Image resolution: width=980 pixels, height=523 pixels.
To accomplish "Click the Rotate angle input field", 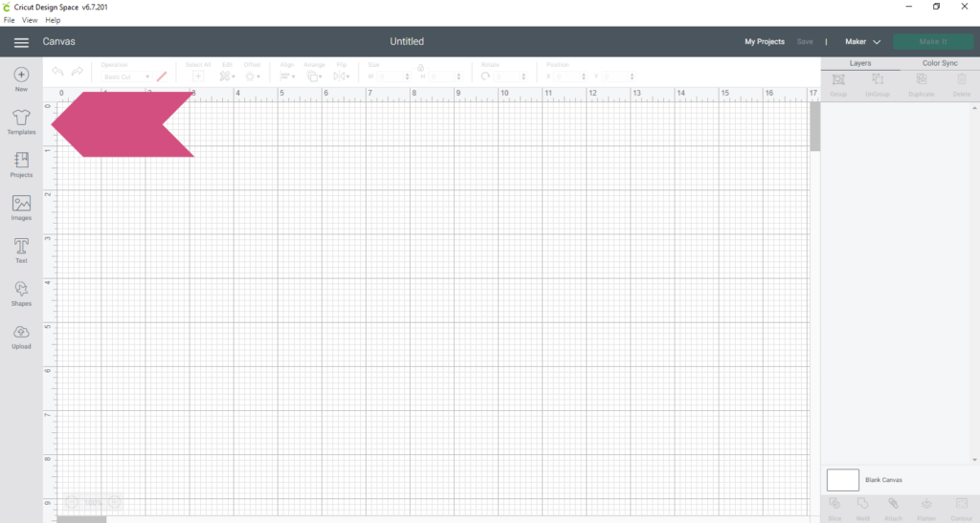I will pyautogui.click(x=507, y=76).
